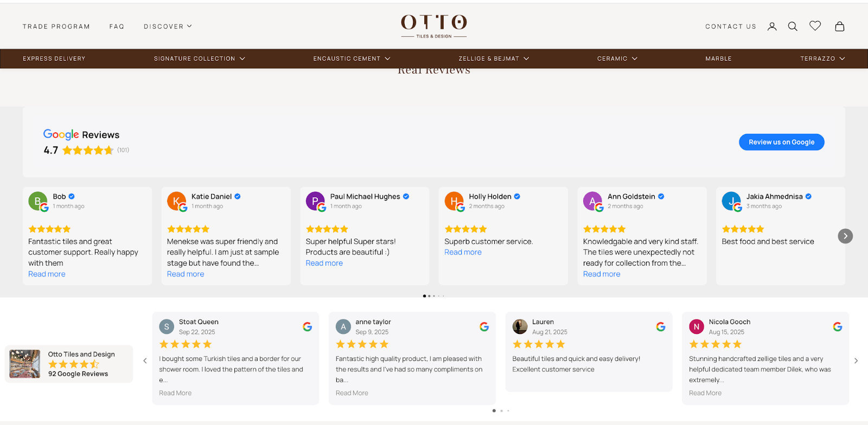The width and height of the screenshot is (868, 425).
Task: Expand the Signature Collection menu
Action: (x=199, y=59)
